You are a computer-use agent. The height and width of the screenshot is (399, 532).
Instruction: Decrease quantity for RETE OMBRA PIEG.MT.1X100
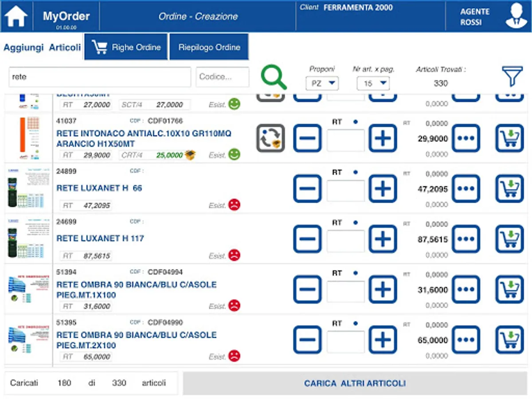(x=307, y=289)
